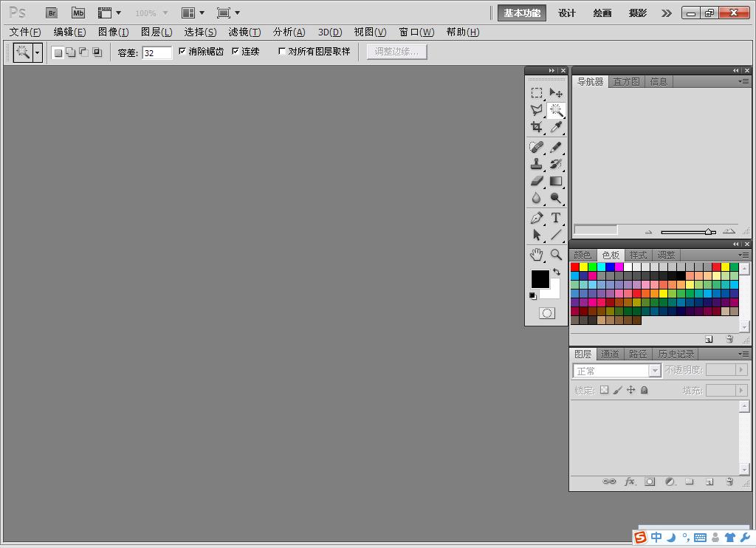Open the 滤镜(T) menu

coord(244,32)
